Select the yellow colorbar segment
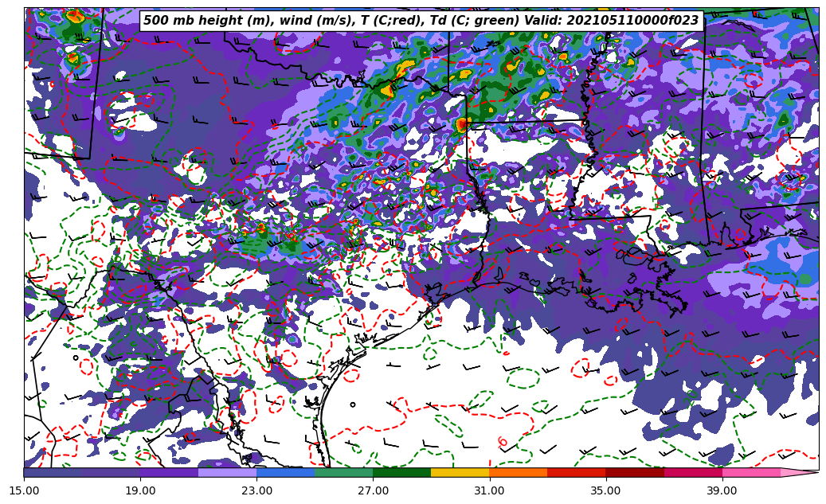The height and width of the screenshot is (504, 826). [460, 472]
